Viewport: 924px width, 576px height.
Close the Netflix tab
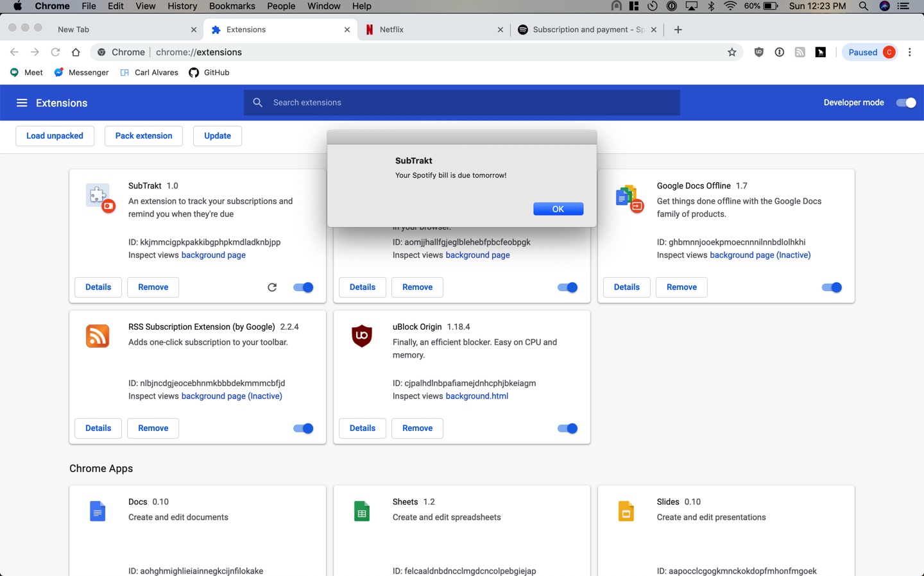tap(501, 30)
